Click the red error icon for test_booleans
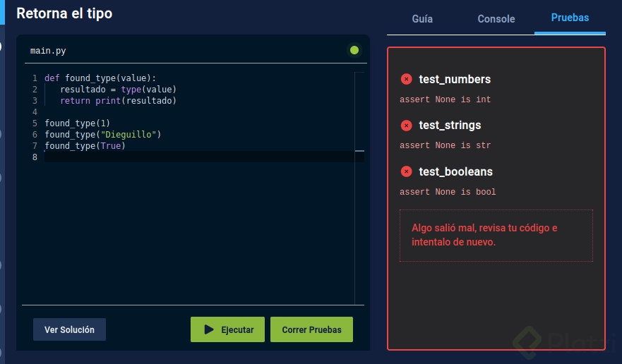This screenshot has height=364, width=622. pyautogui.click(x=406, y=171)
